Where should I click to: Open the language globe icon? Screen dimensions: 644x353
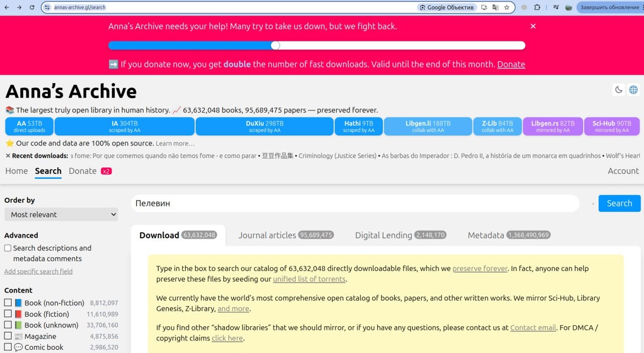click(633, 90)
